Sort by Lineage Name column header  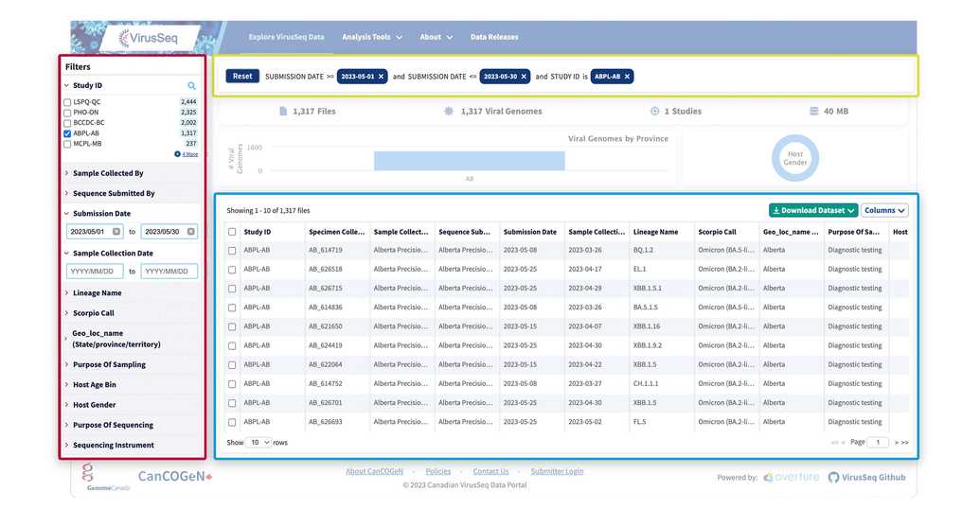click(x=655, y=232)
